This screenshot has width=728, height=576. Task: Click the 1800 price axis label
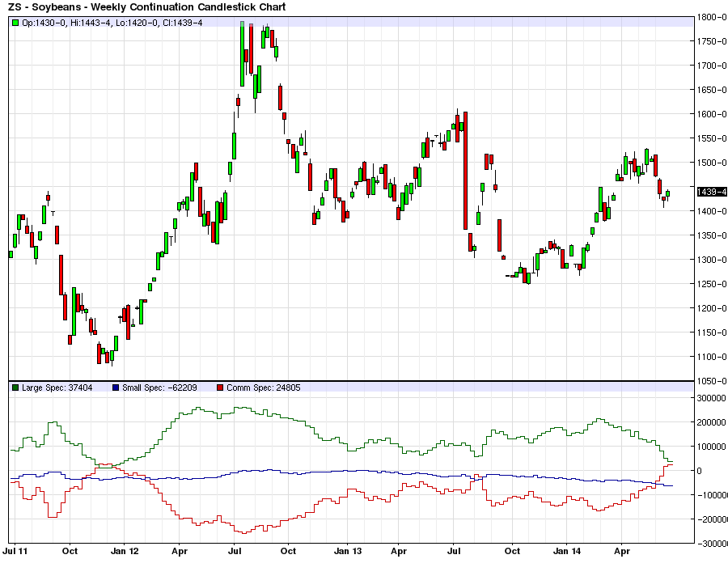coord(713,17)
